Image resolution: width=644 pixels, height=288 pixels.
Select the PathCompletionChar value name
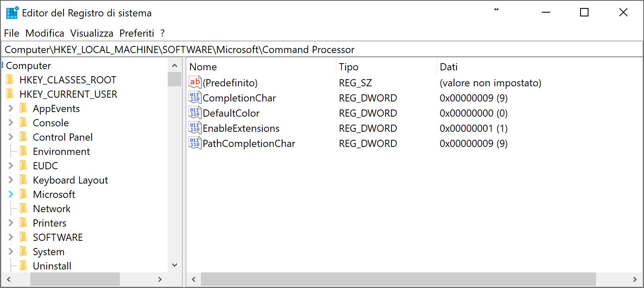(x=249, y=144)
